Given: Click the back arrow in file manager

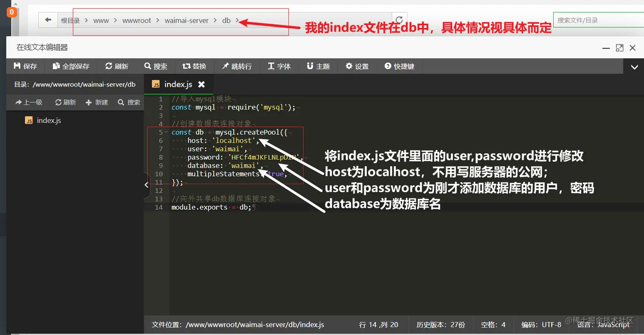Looking at the screenshot, I should pyautogui.click(x=48, y=20).
